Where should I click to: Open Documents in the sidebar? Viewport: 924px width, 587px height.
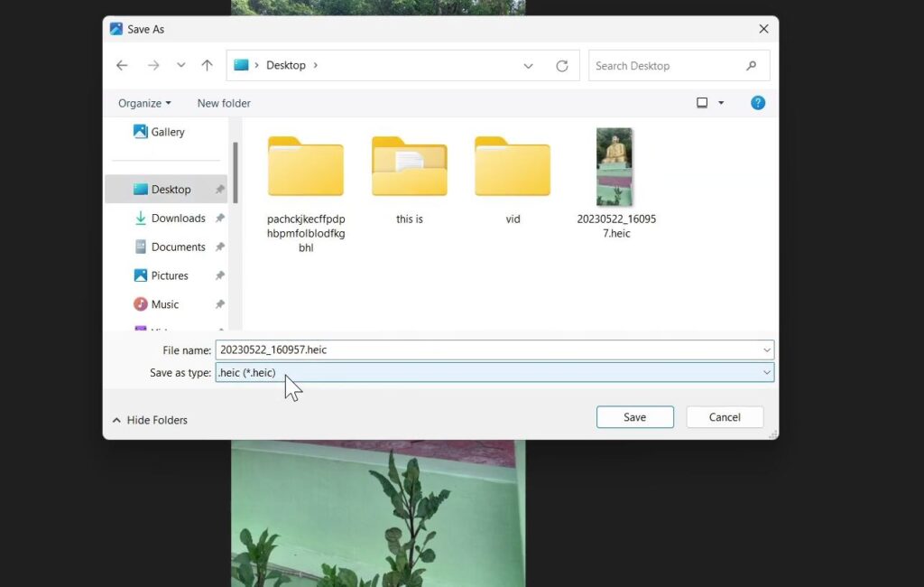170,247
